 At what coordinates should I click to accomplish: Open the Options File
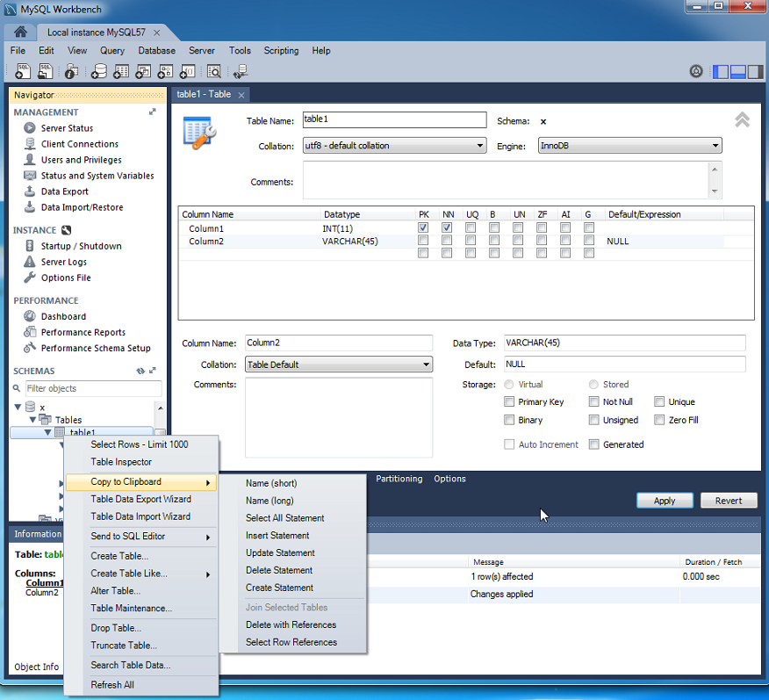pos(66,278)
